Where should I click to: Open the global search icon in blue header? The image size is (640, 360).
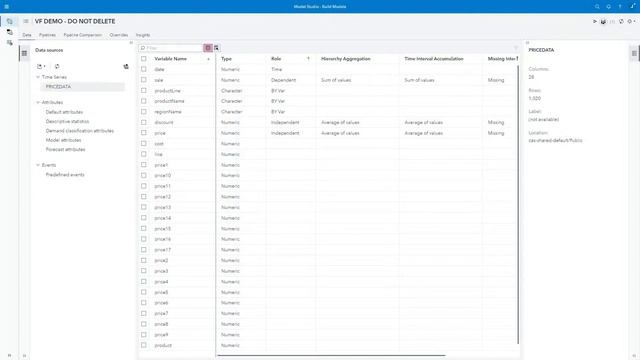pyautogui.click(x=597, y=7)
